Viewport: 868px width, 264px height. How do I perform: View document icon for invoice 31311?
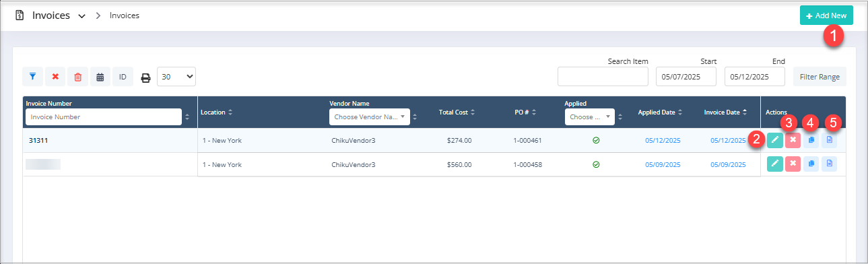click(x=830, y=140)
